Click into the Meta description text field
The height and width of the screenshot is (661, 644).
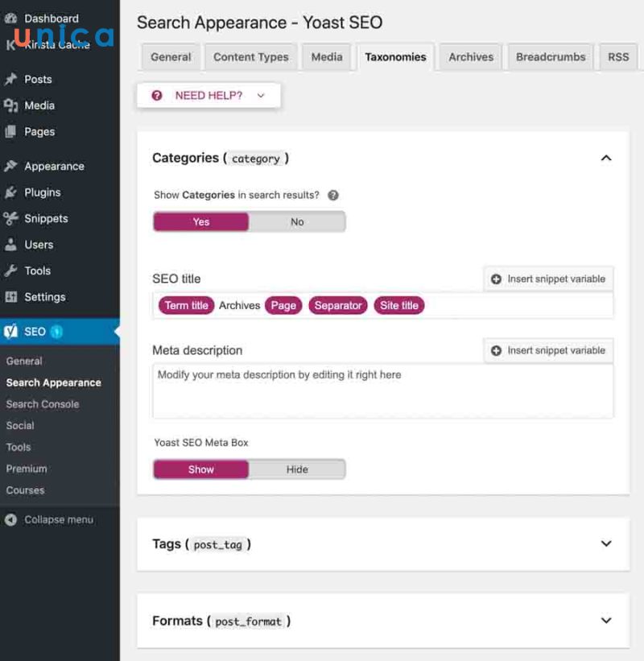coord(382,391)
